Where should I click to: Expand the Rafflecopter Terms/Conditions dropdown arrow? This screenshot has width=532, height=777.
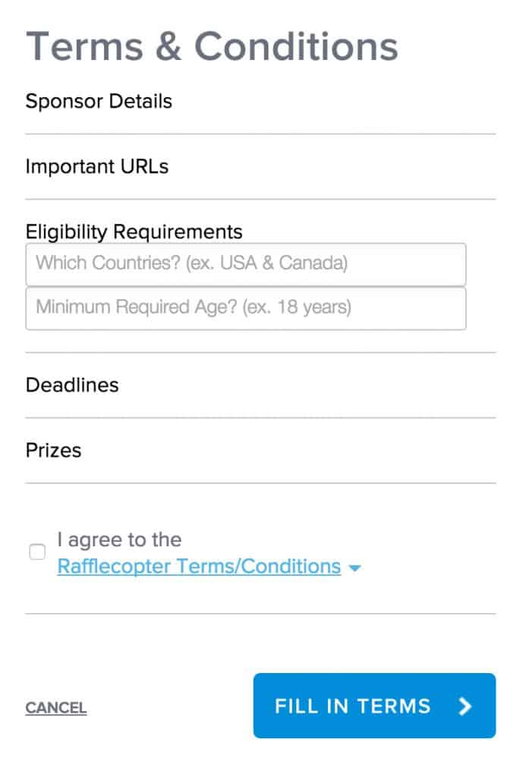pyautogui.click(x=354, y=568)
